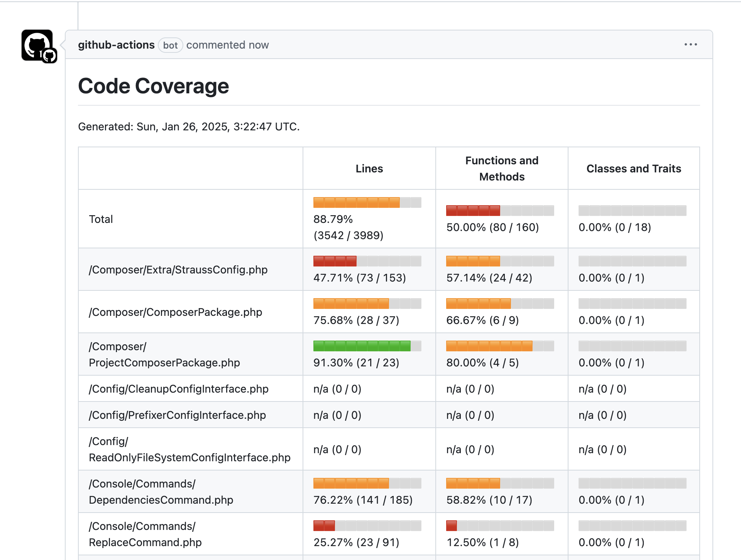Click the bot label badge
Viewport: 741px width, 560px height.
[x=170, y=46]
